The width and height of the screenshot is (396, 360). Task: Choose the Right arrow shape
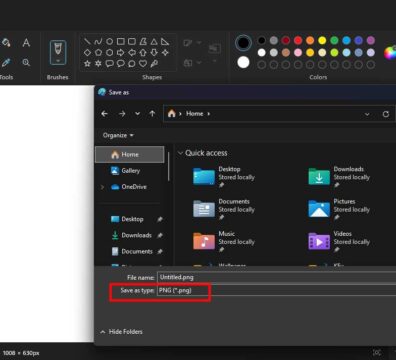tap(121, 53)
